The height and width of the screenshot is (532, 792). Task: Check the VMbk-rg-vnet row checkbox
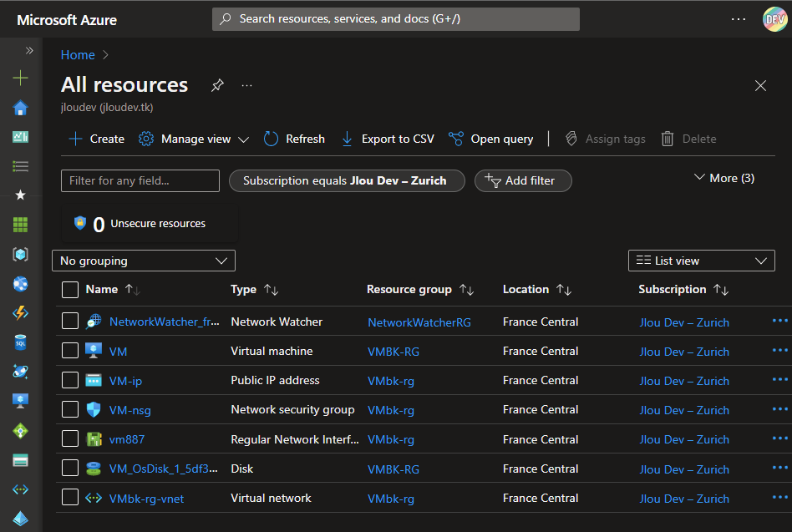(70, 497)
